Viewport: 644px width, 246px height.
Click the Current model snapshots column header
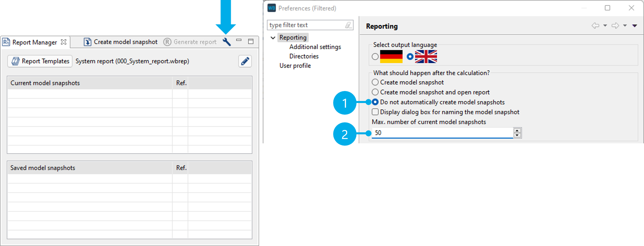pyautogui.click(x=90, y=83)
